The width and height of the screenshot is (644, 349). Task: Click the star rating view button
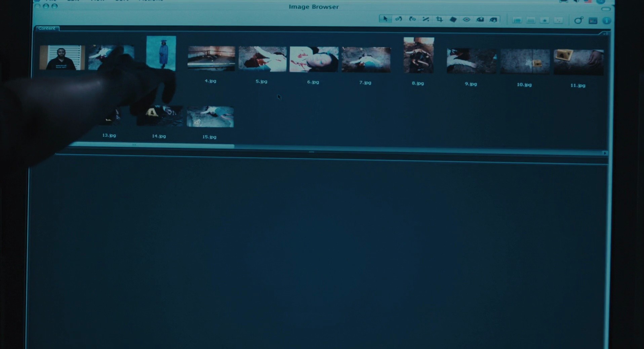pyautogui.click(x=545, y=21)
